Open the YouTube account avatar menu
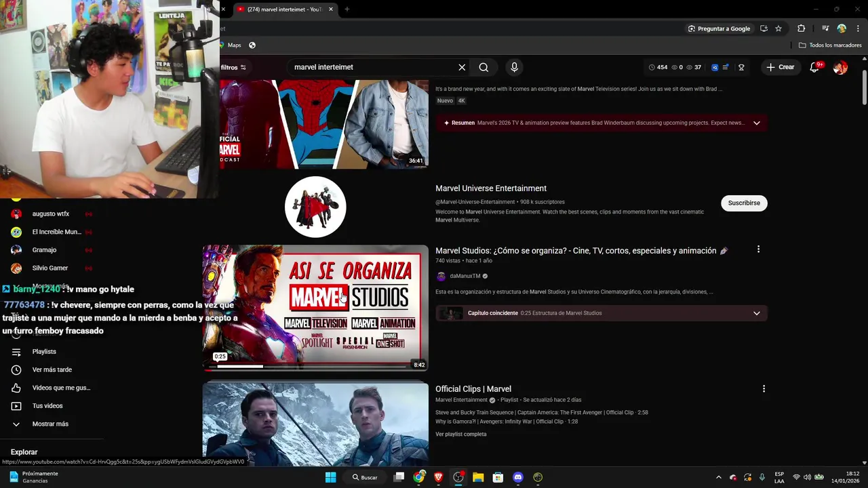This screenshot has width=868, height=488. (x=840, y=67)
